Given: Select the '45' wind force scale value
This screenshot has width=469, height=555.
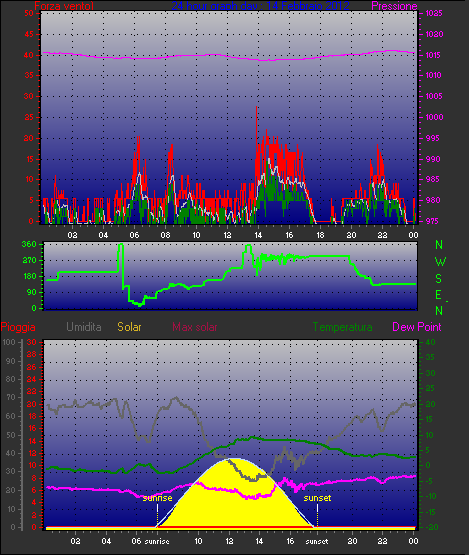Looking at the screenshot, I should [29, 34].
